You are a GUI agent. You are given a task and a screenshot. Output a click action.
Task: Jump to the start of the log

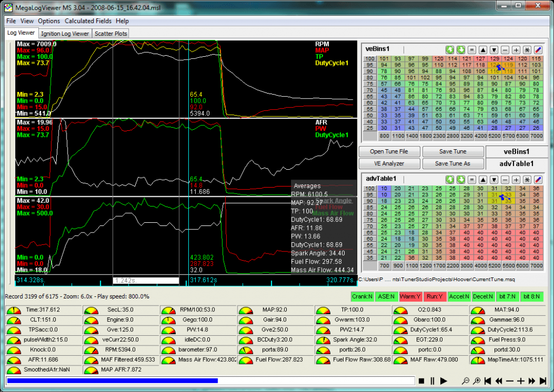487,381
